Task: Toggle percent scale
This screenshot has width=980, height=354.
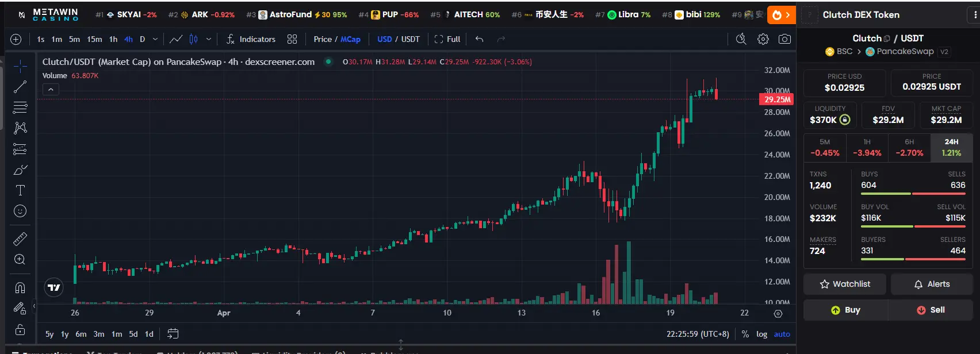Action: 745,334
